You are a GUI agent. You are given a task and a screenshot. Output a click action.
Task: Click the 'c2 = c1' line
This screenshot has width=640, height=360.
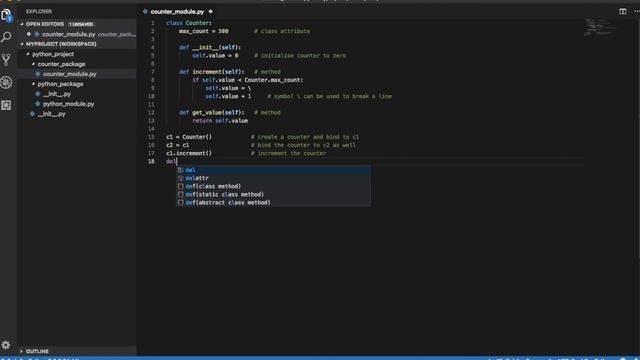tap(178, 145)
